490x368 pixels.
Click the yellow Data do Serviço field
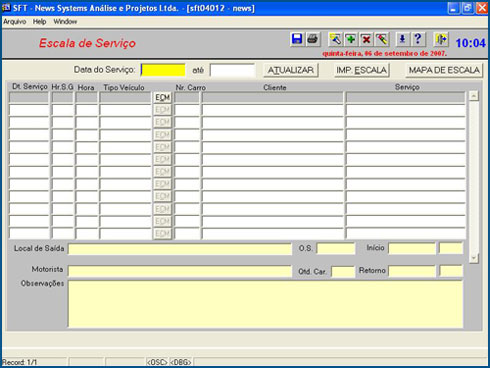click(163, 70)
